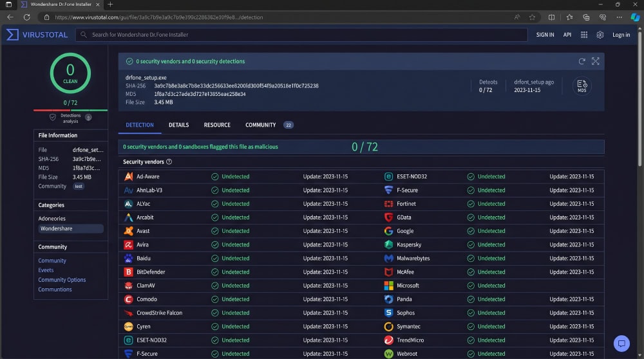Screen dimensions: 644x359
Task: Click the Adoneories category
Action: (52, 219)
